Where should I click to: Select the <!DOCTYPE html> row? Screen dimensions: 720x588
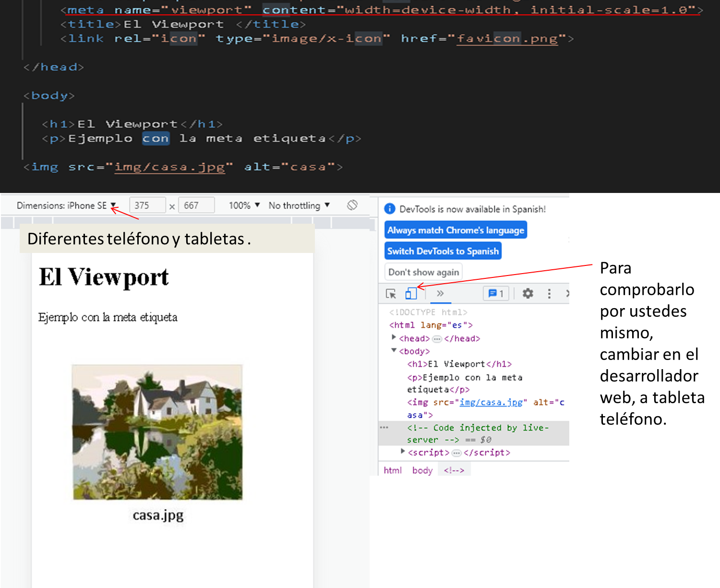click(x=428, y=312)
